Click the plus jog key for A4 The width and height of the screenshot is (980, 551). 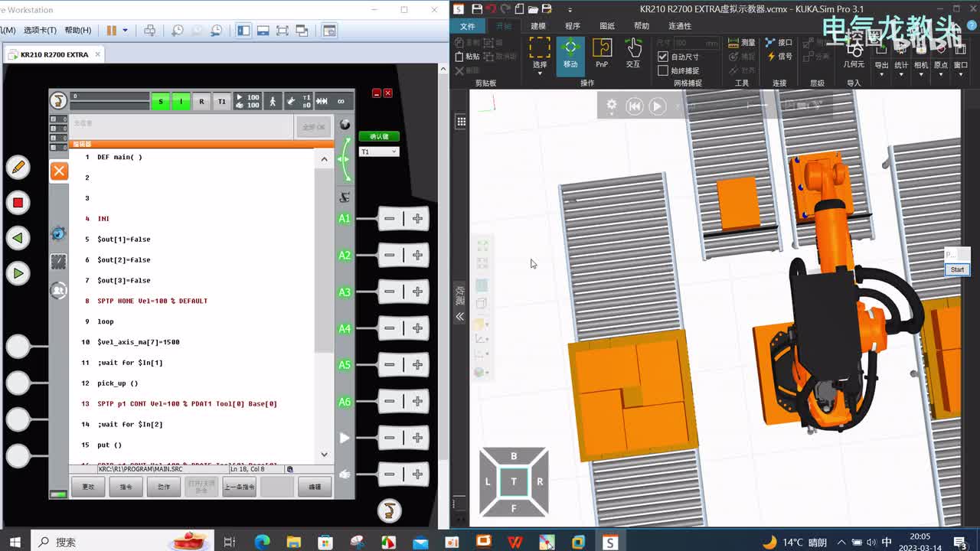pyautogui.click(x=417, y=328)
